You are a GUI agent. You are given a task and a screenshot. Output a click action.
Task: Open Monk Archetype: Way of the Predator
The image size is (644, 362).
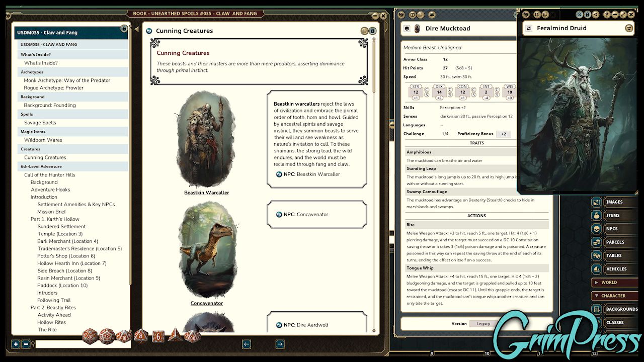67,80
